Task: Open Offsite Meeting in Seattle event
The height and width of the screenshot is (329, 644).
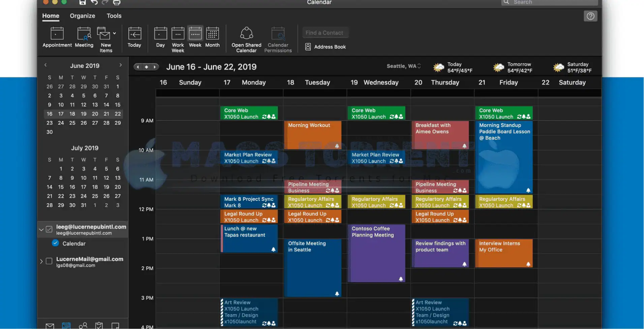Action: pyautogui.click(x=313, y=268)
